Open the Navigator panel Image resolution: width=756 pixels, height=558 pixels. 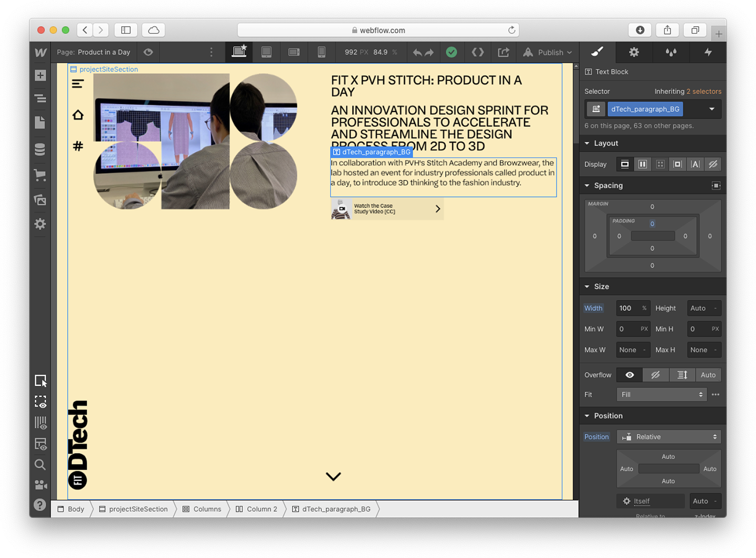point(40,98)
